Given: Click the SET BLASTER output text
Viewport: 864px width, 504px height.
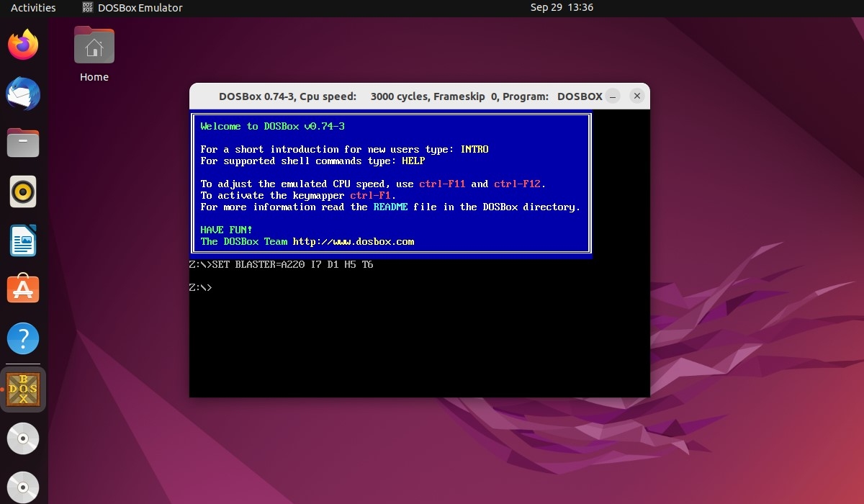Looking at the screenshot, I should coord(281,264).
